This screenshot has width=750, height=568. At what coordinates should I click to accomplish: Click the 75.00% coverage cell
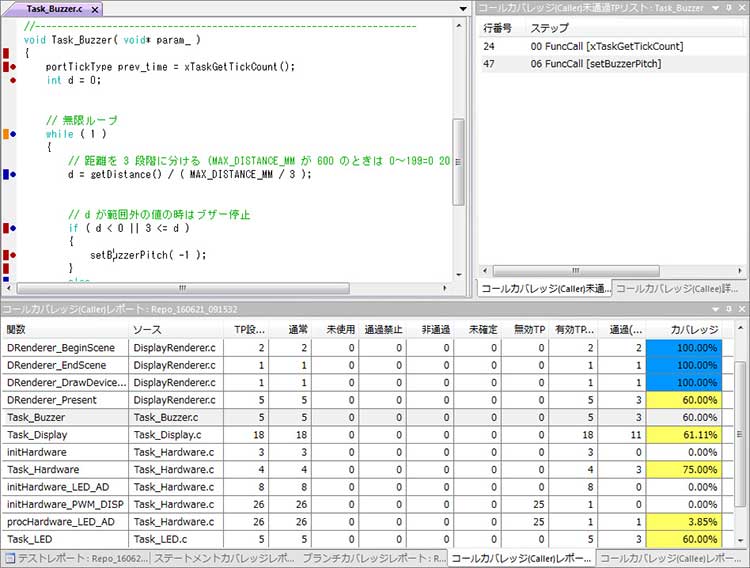pos(684,469)
